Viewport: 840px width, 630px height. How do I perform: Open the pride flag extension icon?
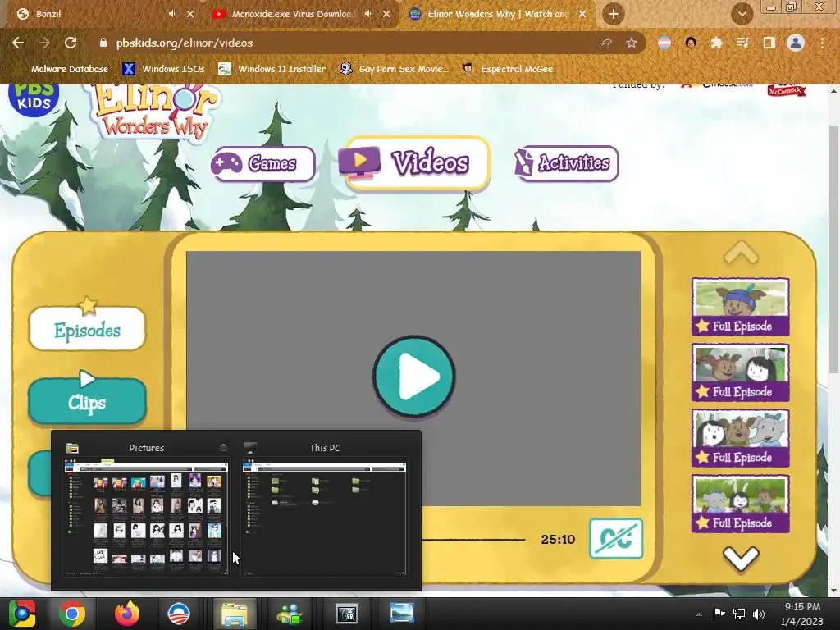click(664, 43)
